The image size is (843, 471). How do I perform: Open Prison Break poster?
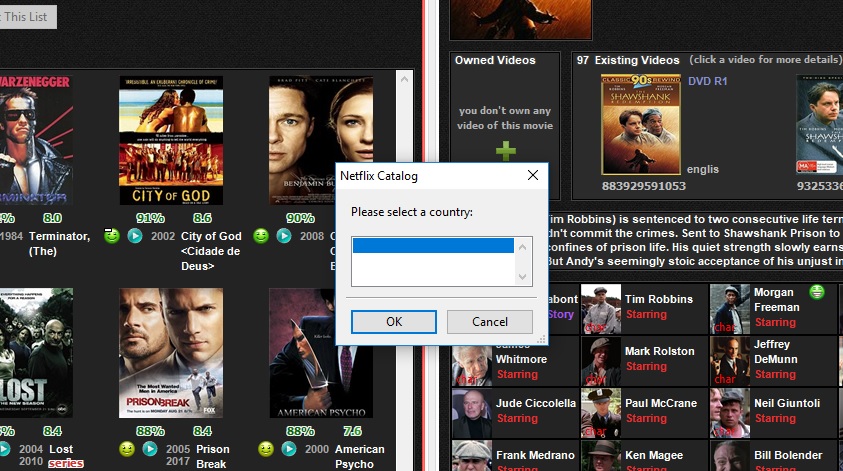point(171,353)
